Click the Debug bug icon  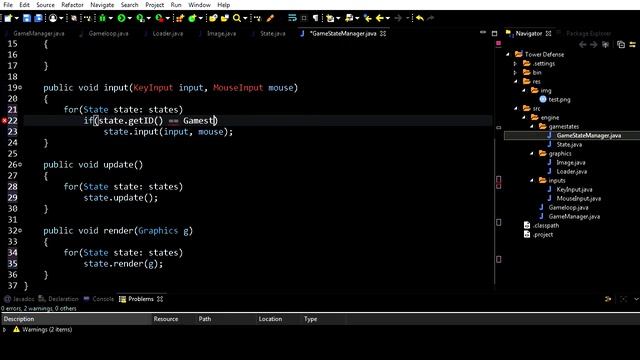tap(102, 18)
